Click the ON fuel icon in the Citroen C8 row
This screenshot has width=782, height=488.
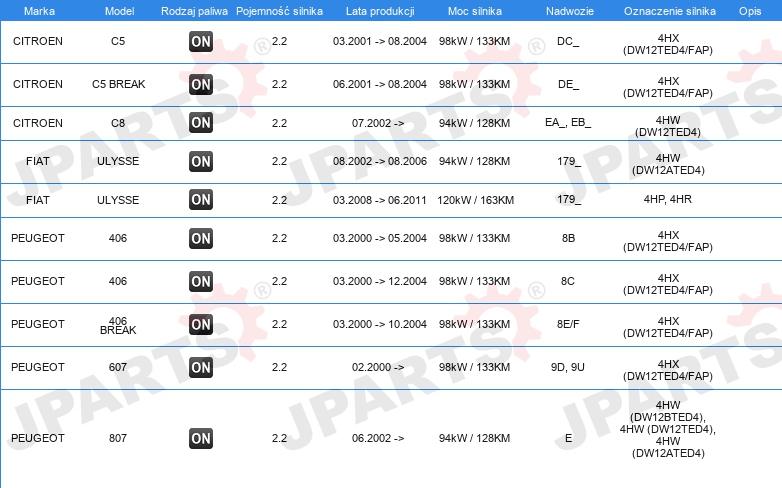coord(201,123)
